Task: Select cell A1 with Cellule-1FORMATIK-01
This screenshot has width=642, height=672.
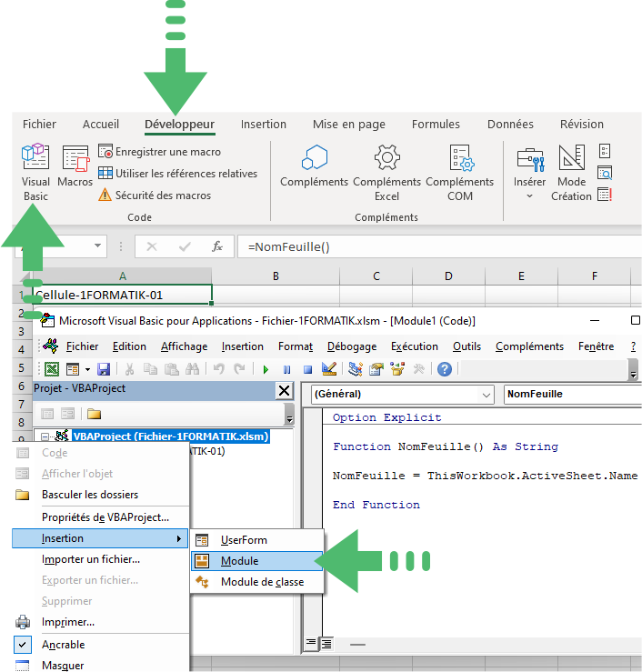Action: click(122, 295)
